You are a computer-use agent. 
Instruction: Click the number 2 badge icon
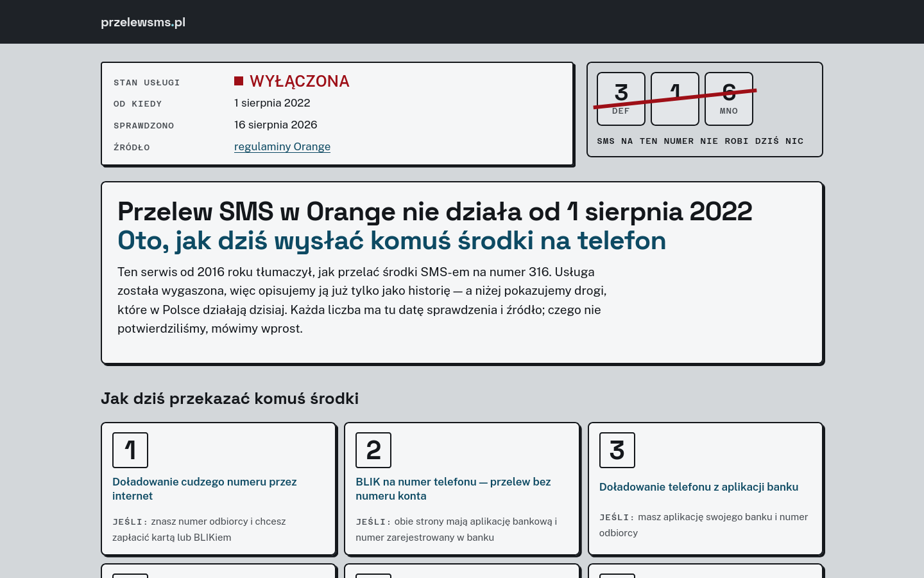tap(373, 450)
